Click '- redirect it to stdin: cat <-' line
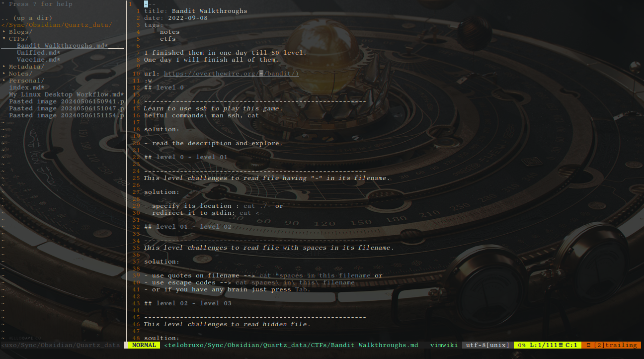 (204, 213)
